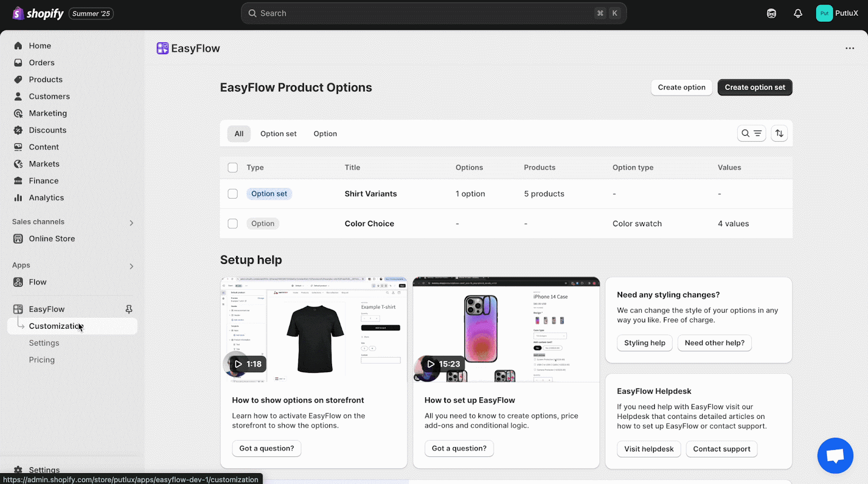Open the notifications bell

798,14
